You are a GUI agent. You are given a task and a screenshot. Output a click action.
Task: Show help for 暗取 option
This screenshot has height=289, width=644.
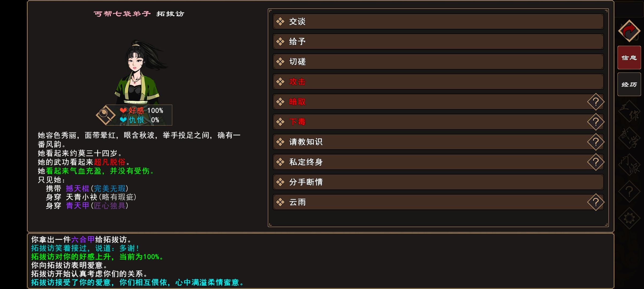pos(596,102)
